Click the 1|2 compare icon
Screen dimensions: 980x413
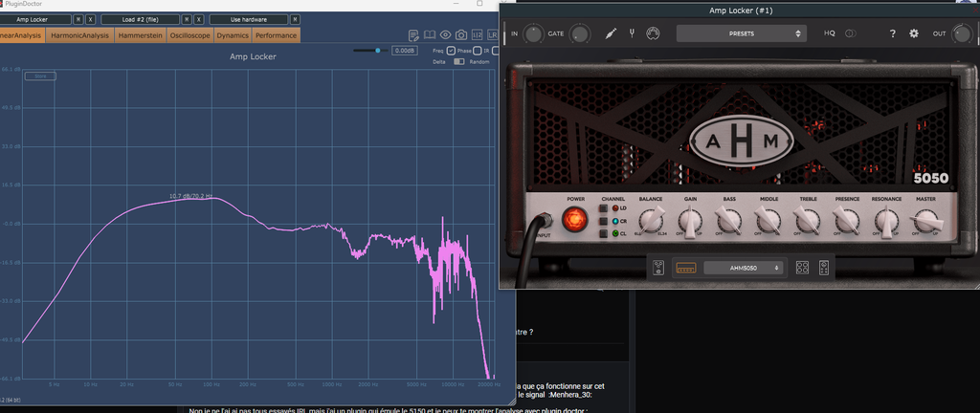coord(478,35)
